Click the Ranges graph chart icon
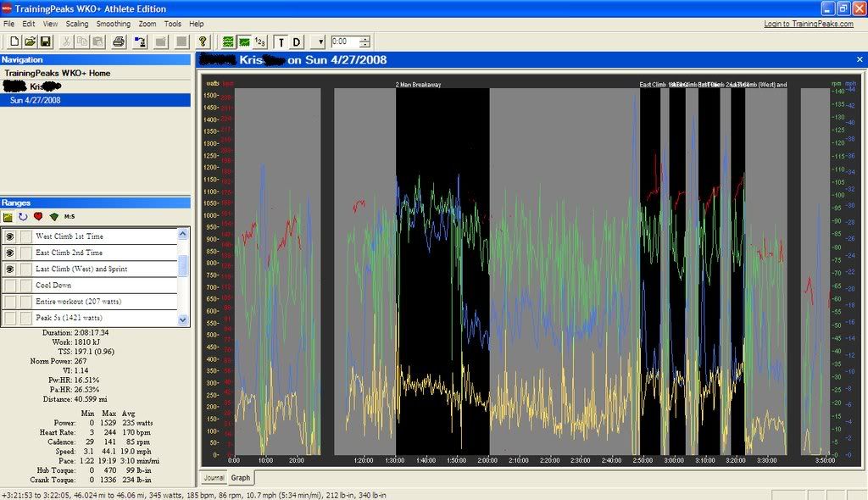868x500 pixels. [x=8, y=217]
